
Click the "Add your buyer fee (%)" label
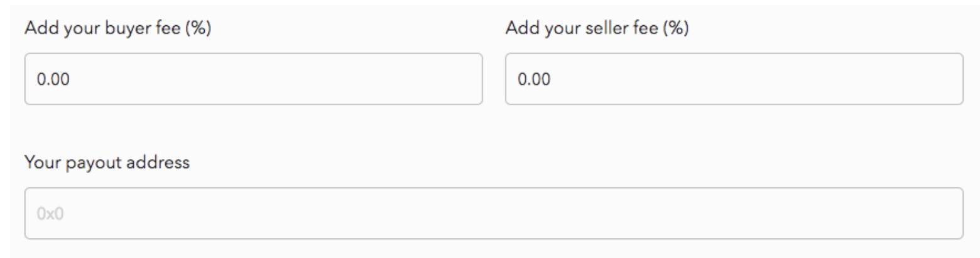click(117, 28)
